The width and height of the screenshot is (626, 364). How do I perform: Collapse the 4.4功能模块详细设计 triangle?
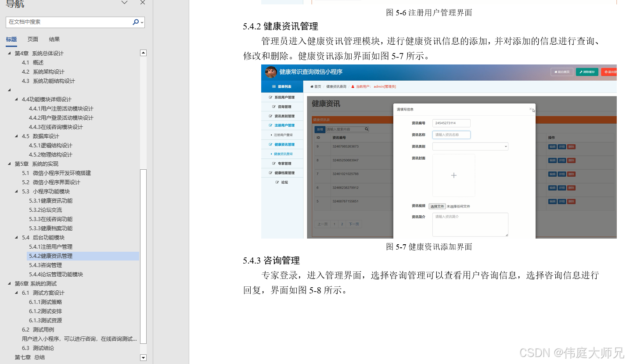click(x=17, y=100)
